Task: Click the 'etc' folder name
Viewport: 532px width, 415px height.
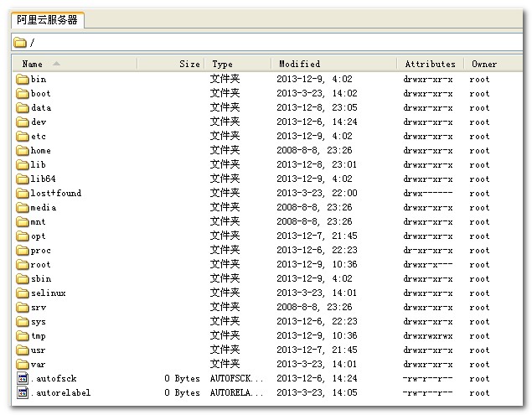Action: (39, 136)
